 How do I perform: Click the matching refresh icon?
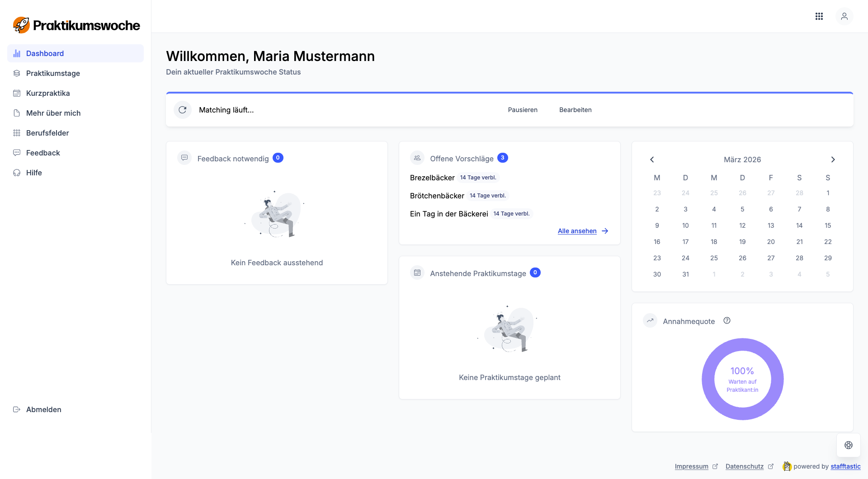click(183, 110)
